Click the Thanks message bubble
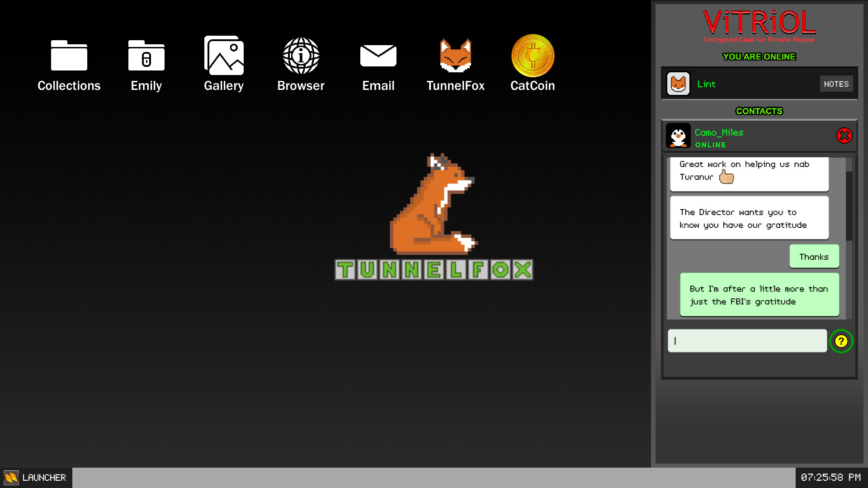The image size is (868, 488). (x=812, y=256)
